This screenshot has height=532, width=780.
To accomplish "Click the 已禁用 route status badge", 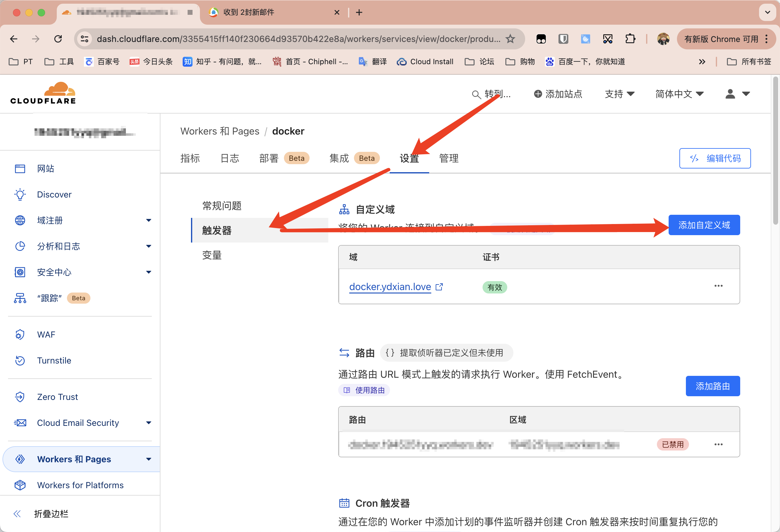I will 672,444.
